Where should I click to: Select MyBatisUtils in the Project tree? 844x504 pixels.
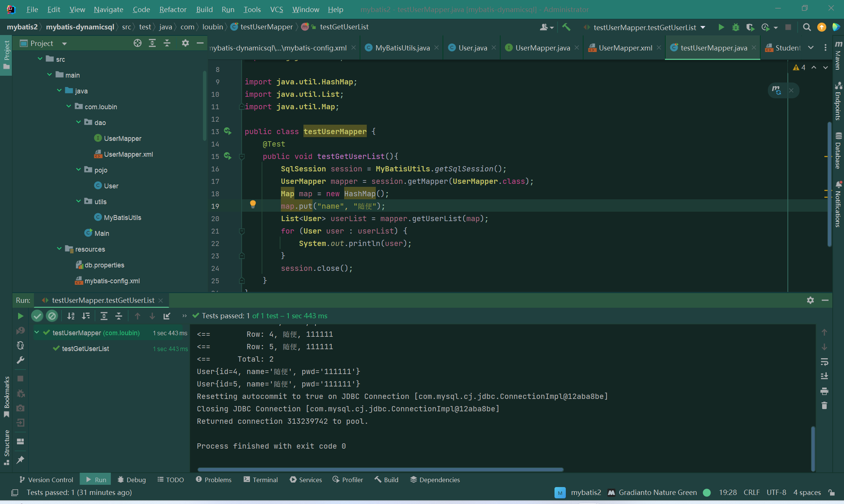pyautogui.click(x=122, y=217)
